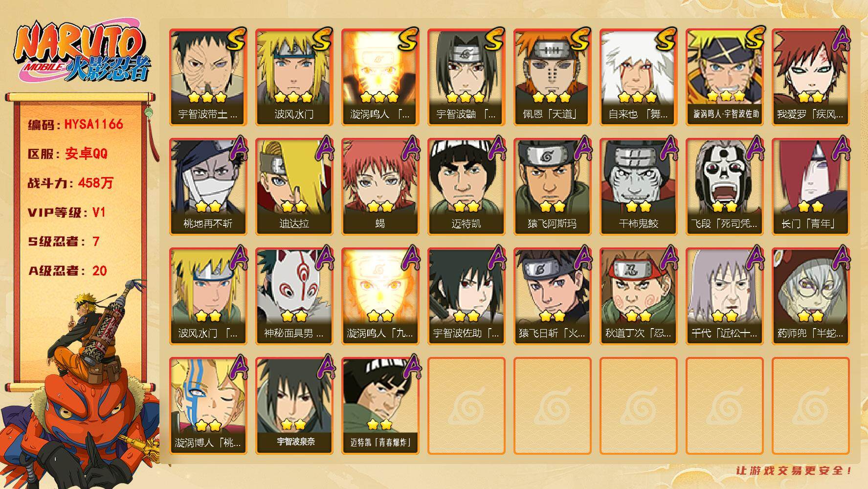The height and width of the screenshot is (489, 868).
Task: Open the 桃地再不斩 ninja card
Action: tap(208, 186)
